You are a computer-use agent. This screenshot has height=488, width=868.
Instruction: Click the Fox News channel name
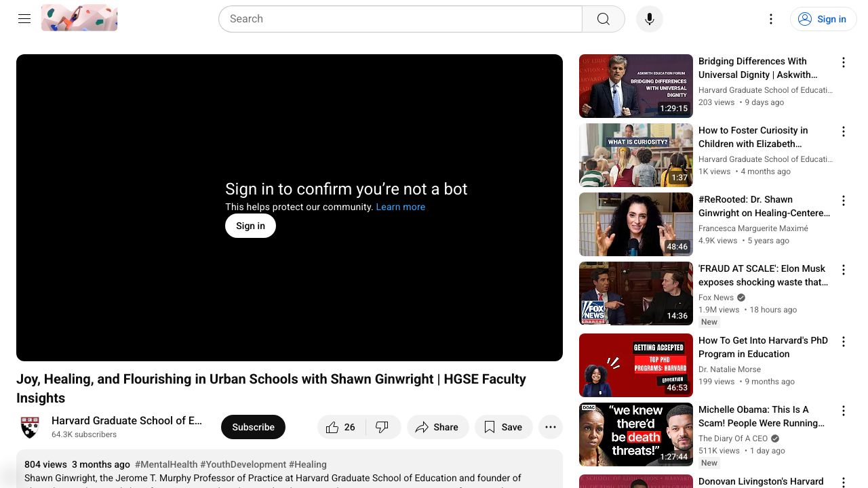click(716, 298)
